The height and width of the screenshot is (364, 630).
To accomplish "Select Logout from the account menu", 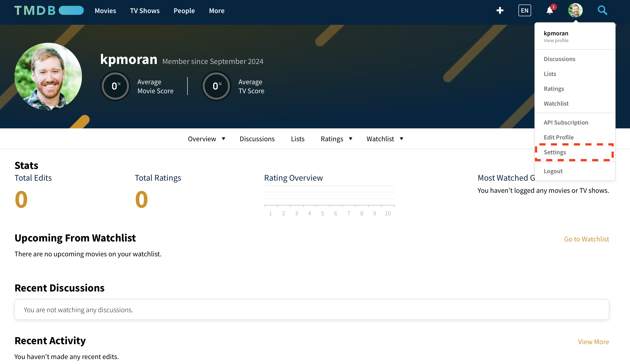I will 553,171.
